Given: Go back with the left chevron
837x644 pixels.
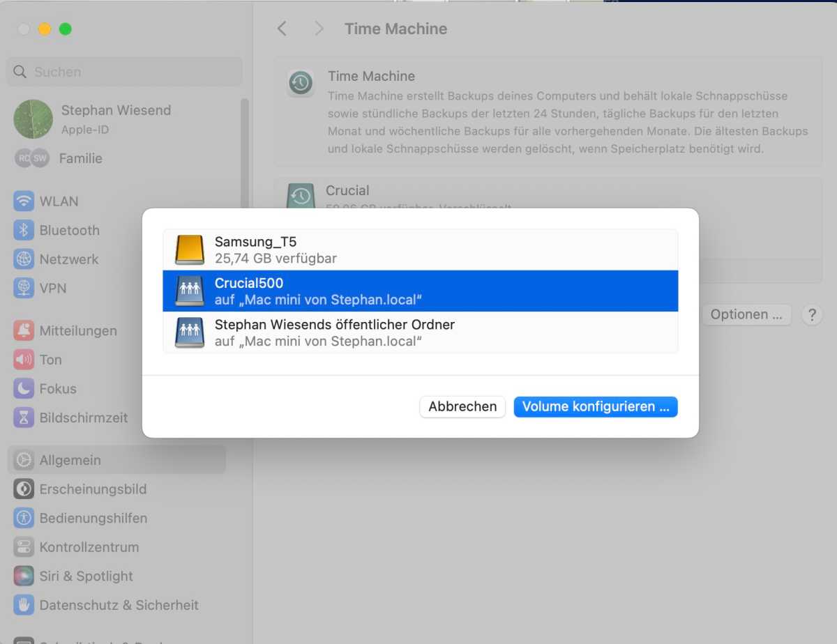Looking at the screenshot, I should [x=282, y=29].
